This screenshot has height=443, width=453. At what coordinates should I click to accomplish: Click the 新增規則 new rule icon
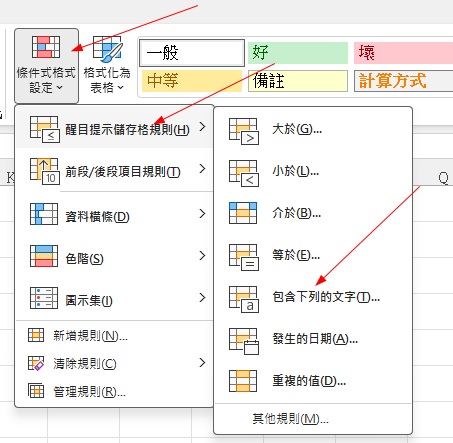pyautogui.click(x=36, y=335)
